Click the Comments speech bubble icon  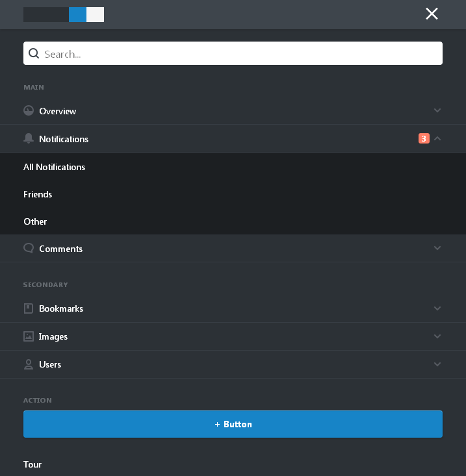point(29,248)
